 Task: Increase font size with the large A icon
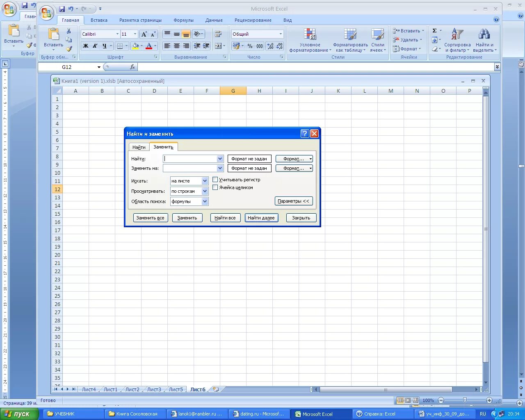coord(144,34)
